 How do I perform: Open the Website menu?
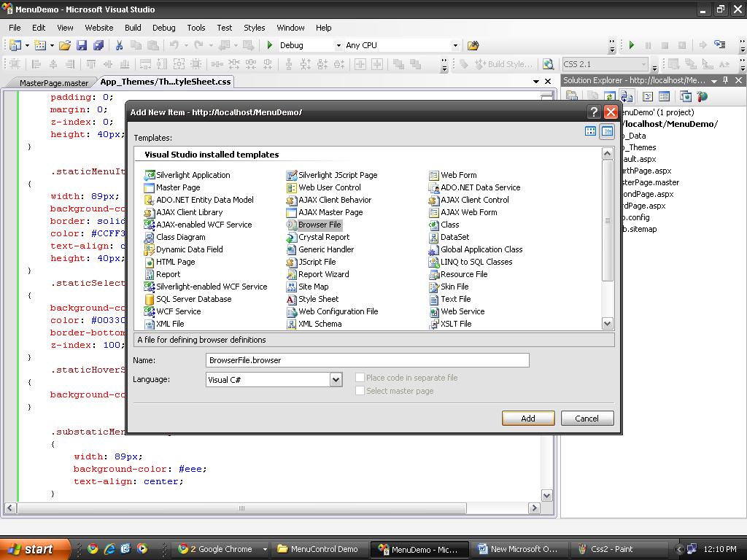(99, 28)
